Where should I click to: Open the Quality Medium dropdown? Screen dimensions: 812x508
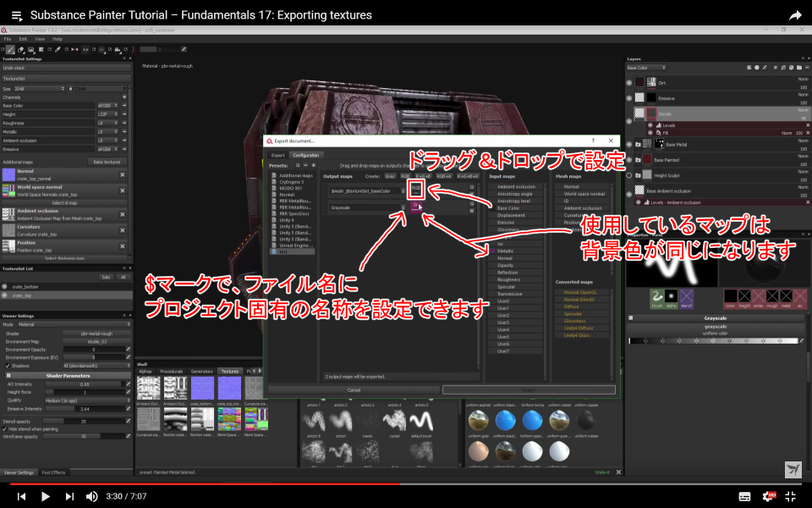tap(87, 400)
